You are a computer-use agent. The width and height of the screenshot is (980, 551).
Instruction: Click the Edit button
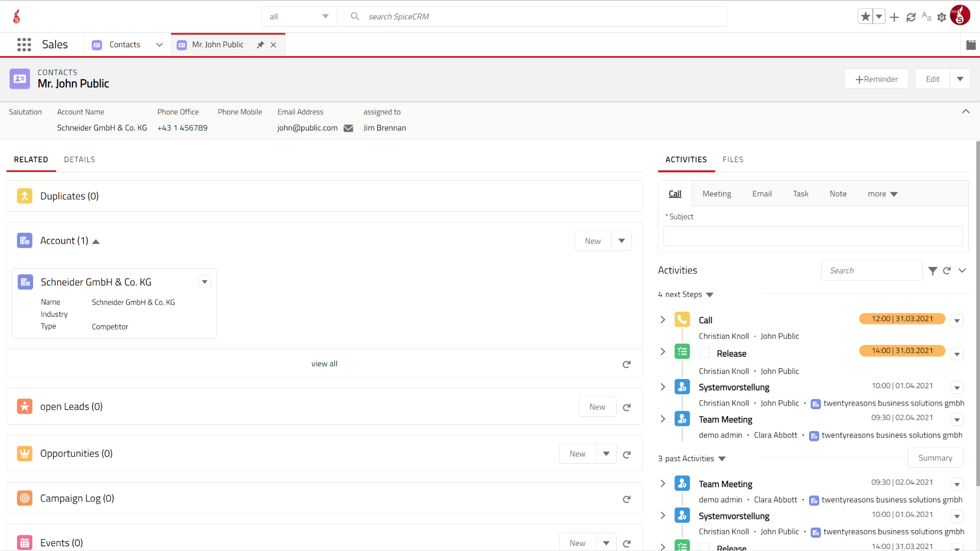tap(933, 79)
